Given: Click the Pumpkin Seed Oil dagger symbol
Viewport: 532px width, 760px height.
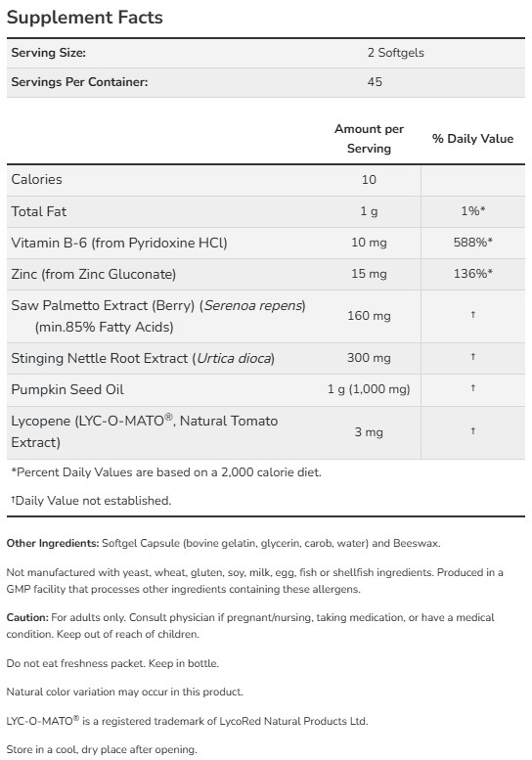Looking at the screenshot, I should [473, 388].
